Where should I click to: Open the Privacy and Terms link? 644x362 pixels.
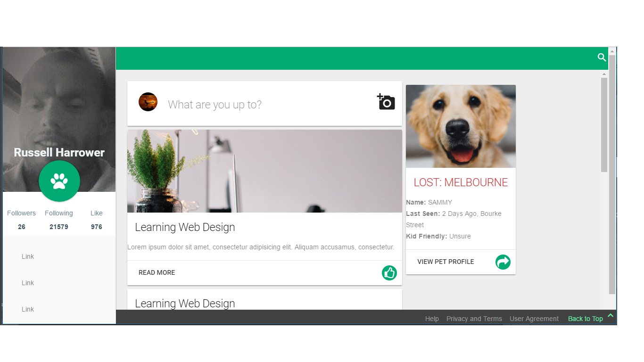[x=474, y=319]
